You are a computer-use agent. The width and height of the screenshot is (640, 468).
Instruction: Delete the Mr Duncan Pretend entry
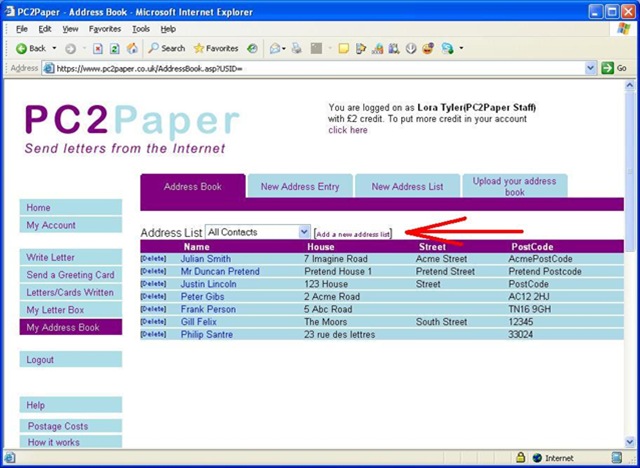click(x=153, y=271)
